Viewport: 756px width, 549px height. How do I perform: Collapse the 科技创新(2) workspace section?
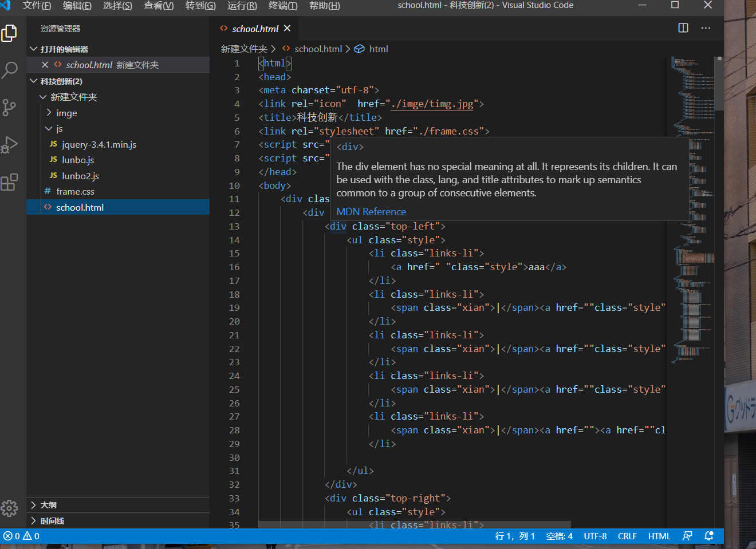[118, 81]
